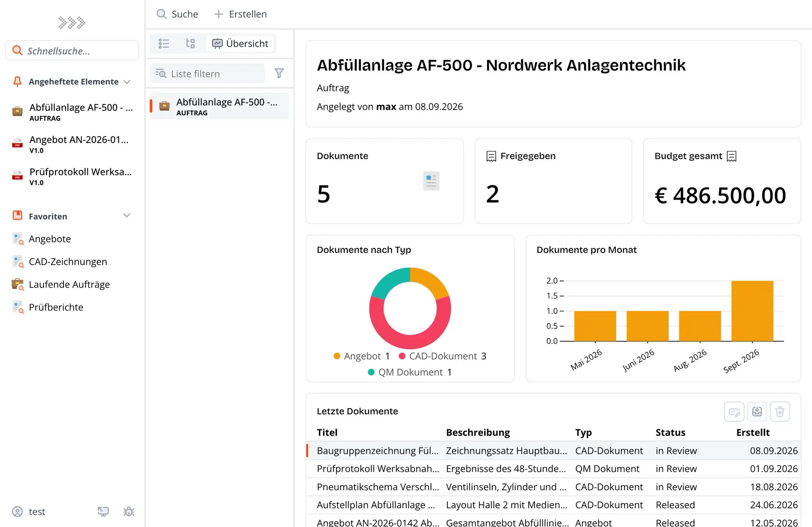
Task: Select Prüfprotokoll Werksabnah row
Action: click(x=553, y=469)
